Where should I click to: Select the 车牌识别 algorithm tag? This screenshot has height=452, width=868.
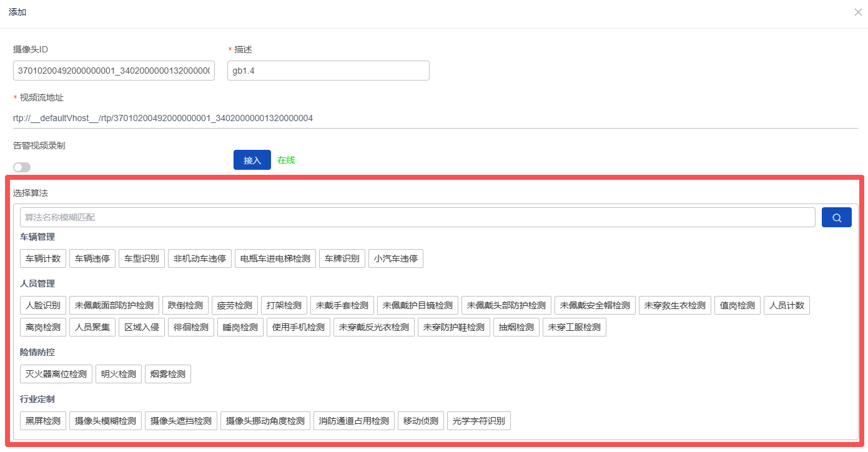[x=342, y=258]
